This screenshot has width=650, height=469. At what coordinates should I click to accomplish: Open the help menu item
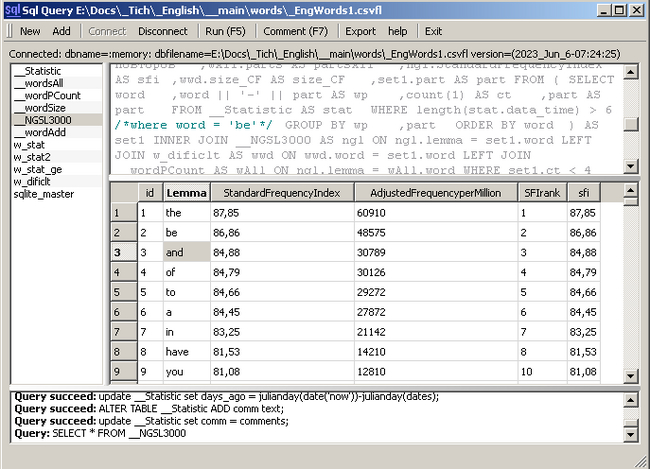pyautogui.click(x=398, y=31)
